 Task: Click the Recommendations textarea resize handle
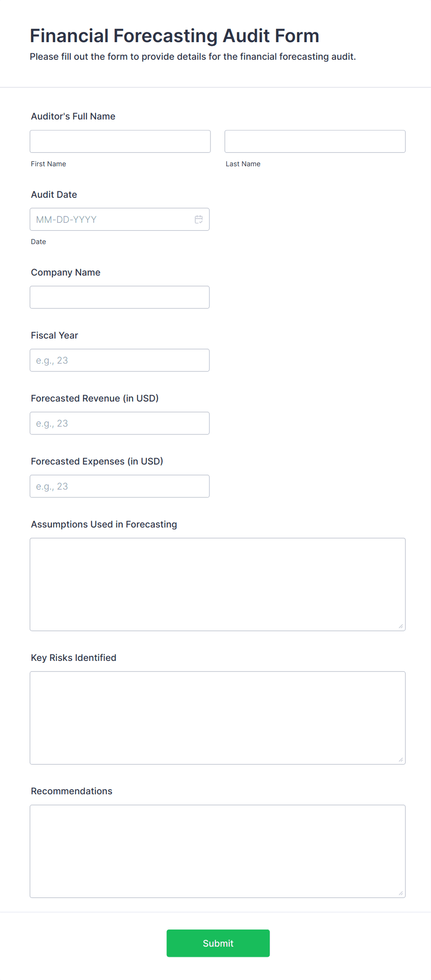pos(400,893)
